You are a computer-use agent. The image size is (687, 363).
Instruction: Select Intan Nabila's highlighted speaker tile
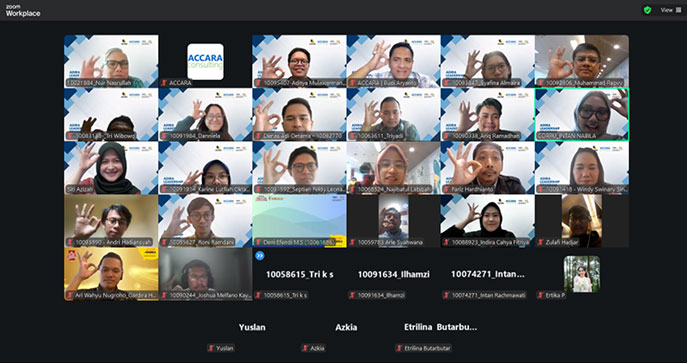click(582, 114)
